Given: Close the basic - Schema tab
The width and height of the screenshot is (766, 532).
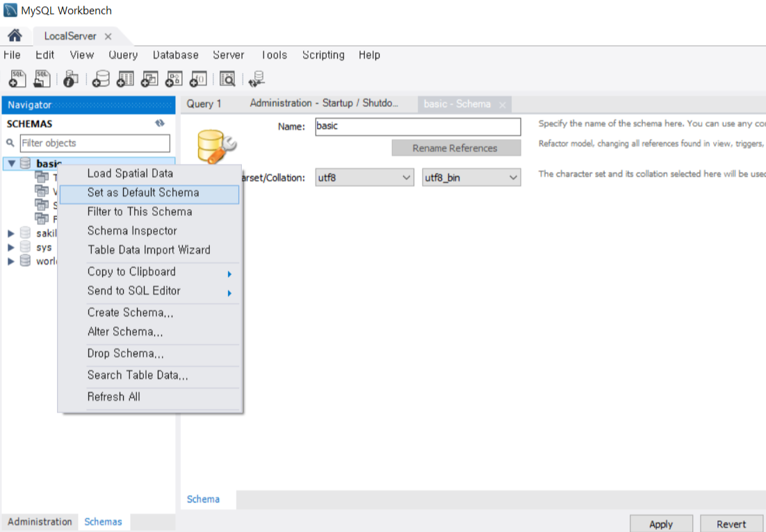Looking at the screenshot, I should tap(502, 104).
